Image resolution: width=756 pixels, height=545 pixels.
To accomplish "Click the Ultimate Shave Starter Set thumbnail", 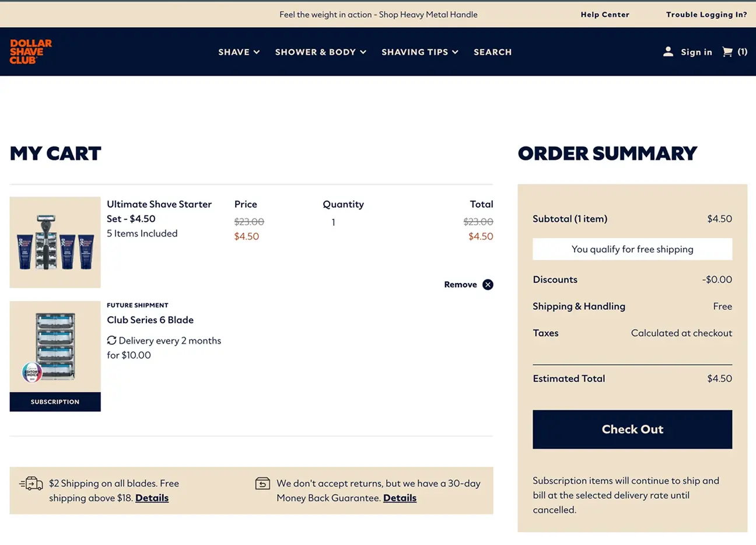I will click(x=55, y=242).
